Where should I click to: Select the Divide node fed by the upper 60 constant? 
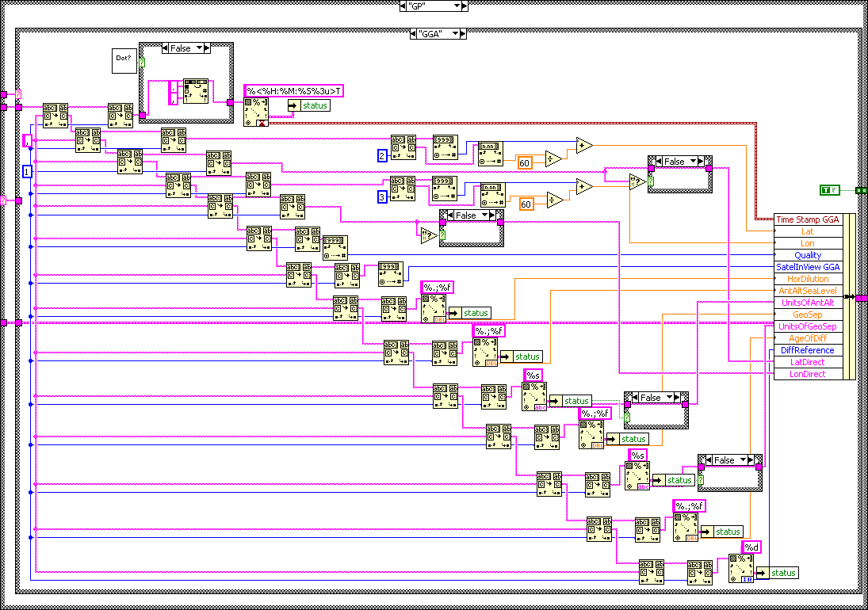(553, 158)
